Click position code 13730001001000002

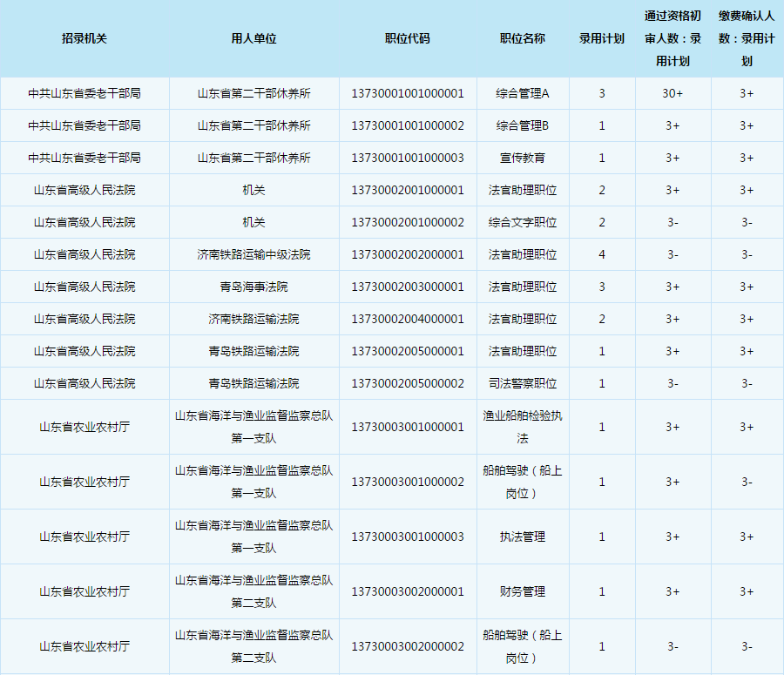click(408, 125)
